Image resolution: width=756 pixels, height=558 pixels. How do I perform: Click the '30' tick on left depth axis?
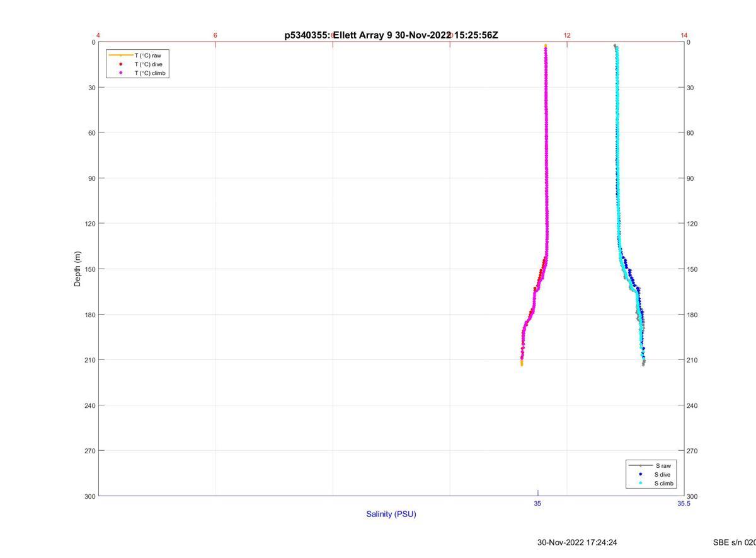point(91,88)
